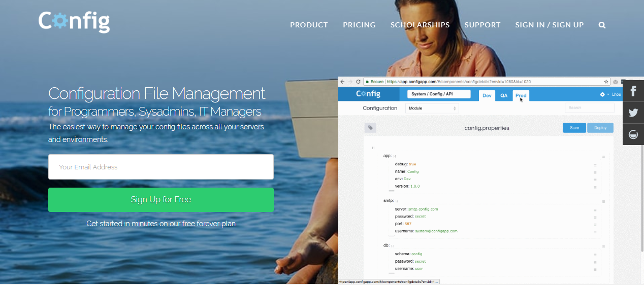This screenshot has width=644, height=285.
Task: Click the reload icon in preview browser bar
Action: [359, 81]
